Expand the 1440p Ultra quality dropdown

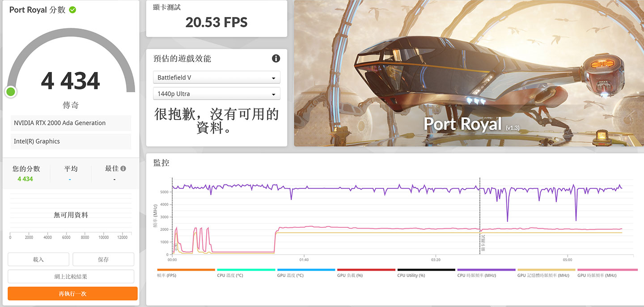[216, 94]
